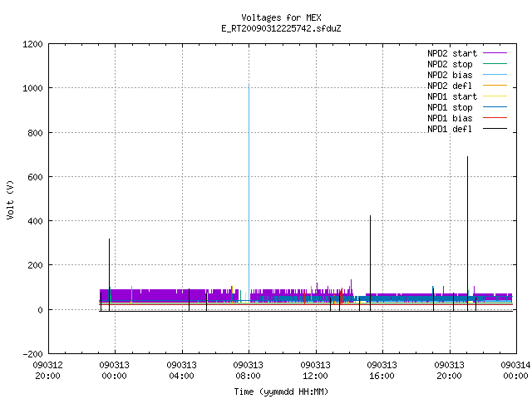The image size is (532, 399).
Task: Click the y-axis tick value 400
Action: (35, 221)
